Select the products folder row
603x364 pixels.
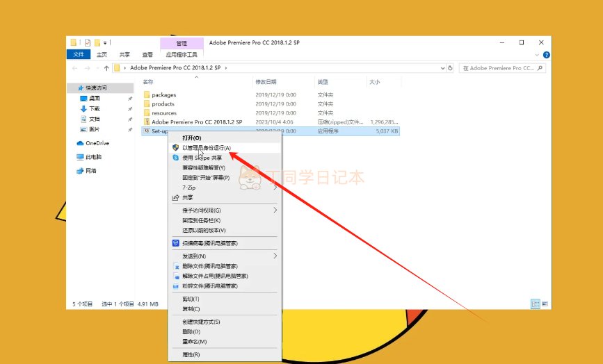271,104
